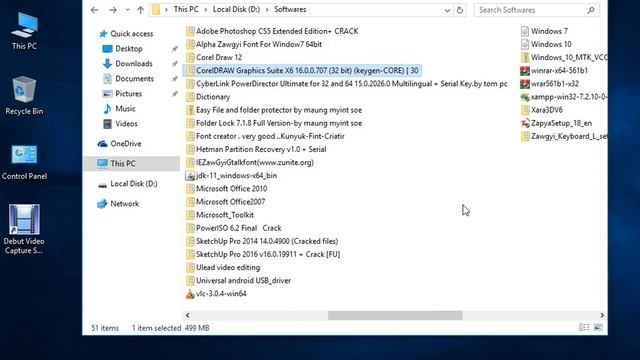
Task: Select Adobe Photoshop CS5 Extended Edition folder
Action: point(272,31)
